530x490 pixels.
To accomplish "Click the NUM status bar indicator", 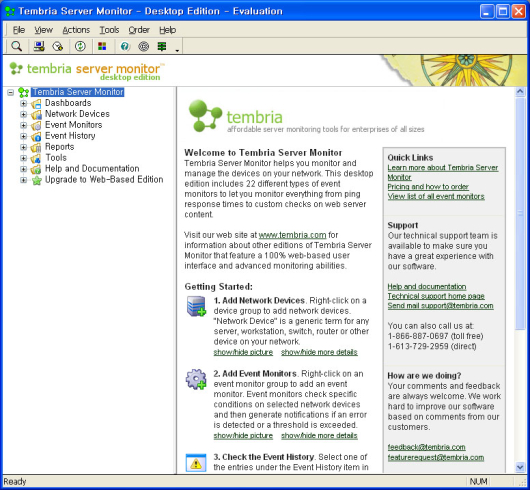I will [478, 482].
